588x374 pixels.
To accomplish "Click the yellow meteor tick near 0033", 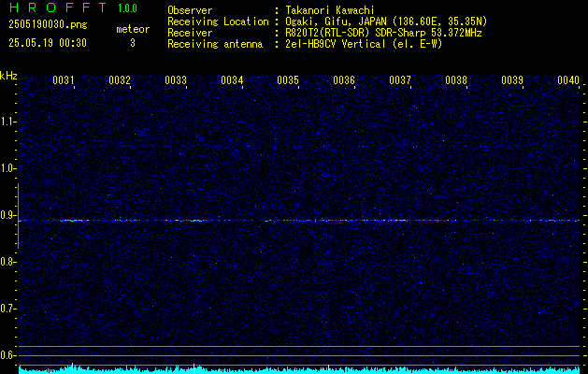I will 194,368.
